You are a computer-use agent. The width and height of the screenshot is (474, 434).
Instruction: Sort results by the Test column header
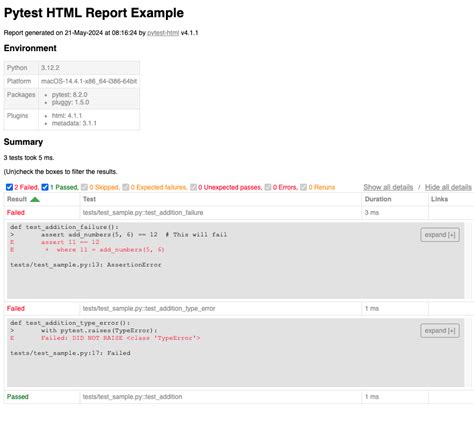(221, 199)
